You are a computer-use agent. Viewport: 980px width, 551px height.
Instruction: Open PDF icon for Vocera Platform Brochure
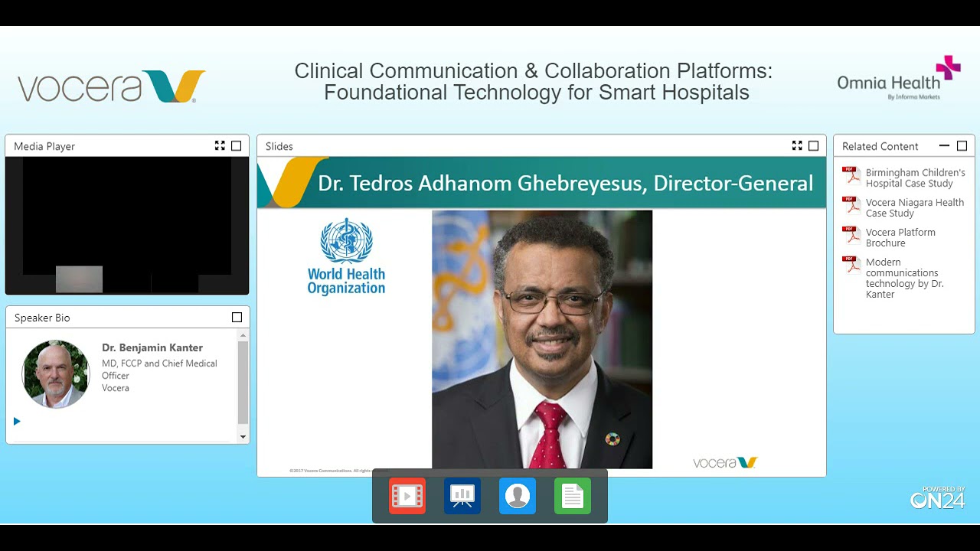pyautogui.click(x=851, y=236)
